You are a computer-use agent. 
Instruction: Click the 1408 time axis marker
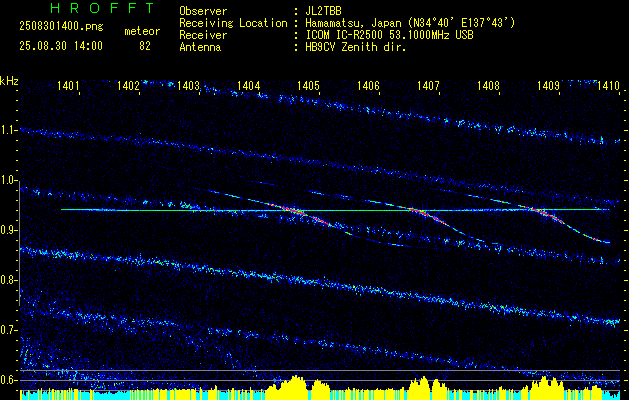pyautogui.click(x=488, y=85)
